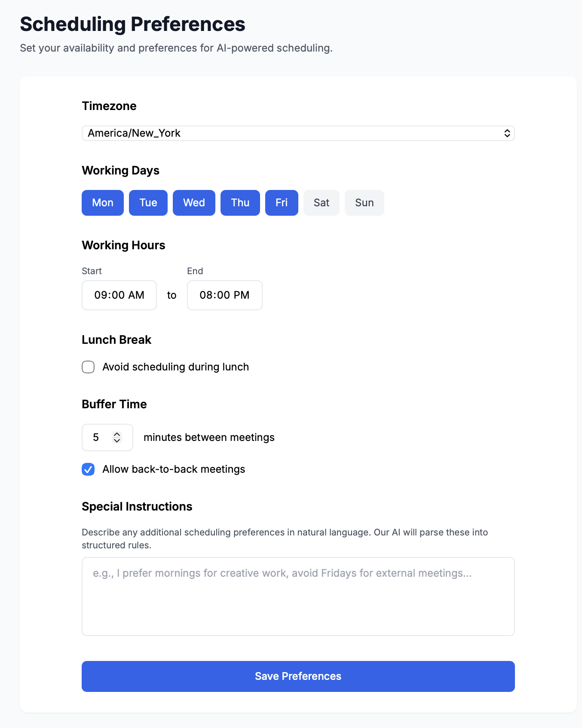Toggle the Wed day button
The height and width of the screenshot is (728, 582).
coord(194,203)
